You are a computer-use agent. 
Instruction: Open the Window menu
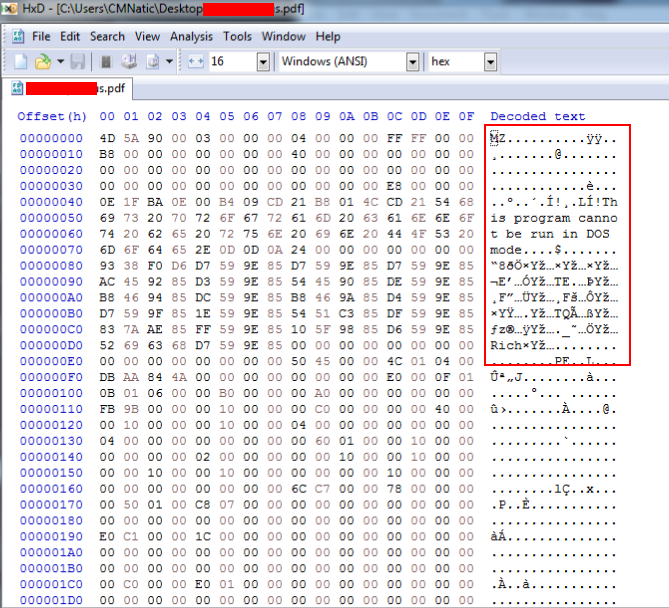coord(284,37)
